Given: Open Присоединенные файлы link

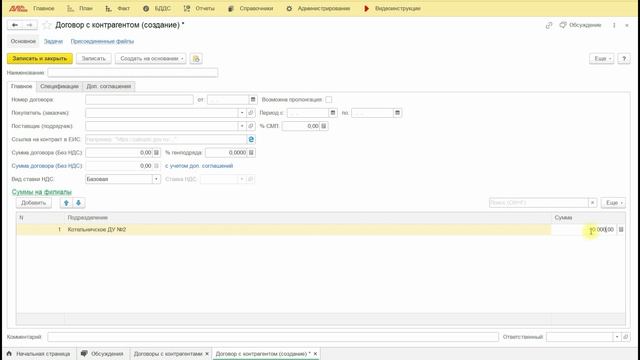Looking at the screenshot, I should pos(102,41).
